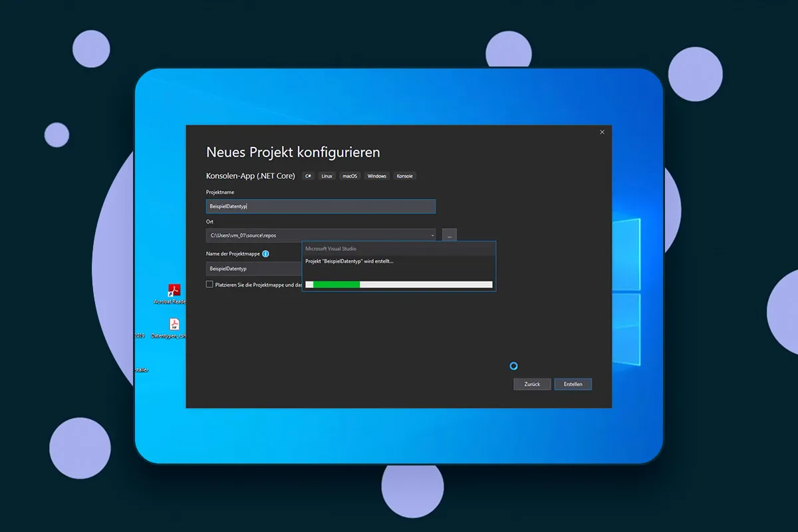The height and width of the screenshot is (532, 798).
Task: Click the Microsoft Visual Studio dialog title
Action: 331,249
